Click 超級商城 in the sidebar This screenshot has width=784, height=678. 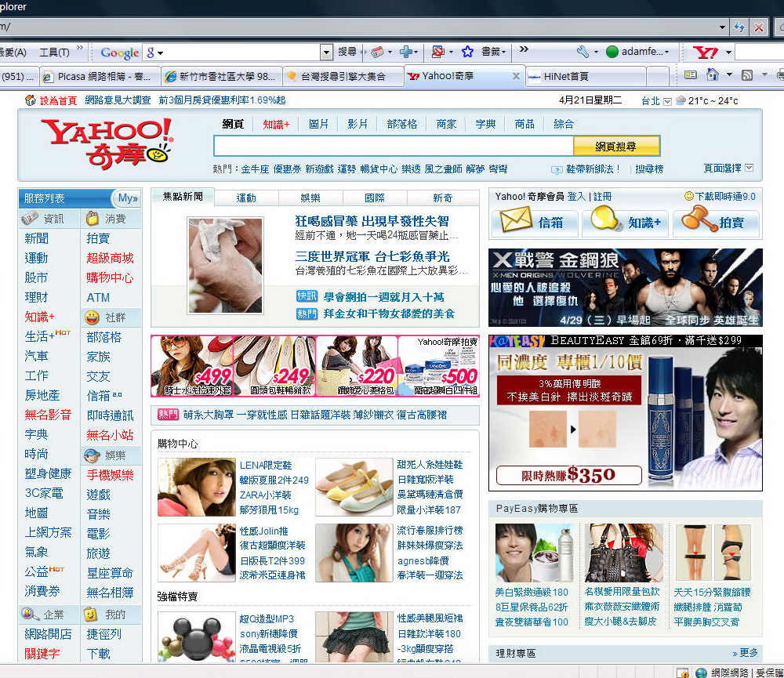(110, 258)
